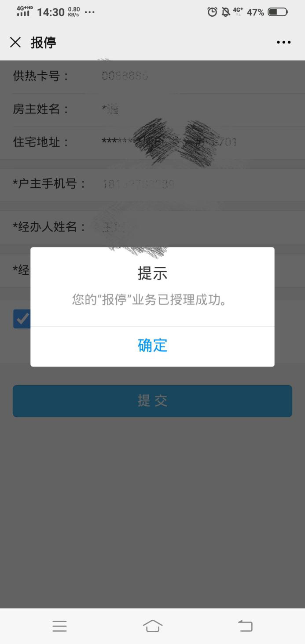This screenshot has width=305, height=644.
Task: Tap the Android recent apps menu icon
Action: click(59, 626)
